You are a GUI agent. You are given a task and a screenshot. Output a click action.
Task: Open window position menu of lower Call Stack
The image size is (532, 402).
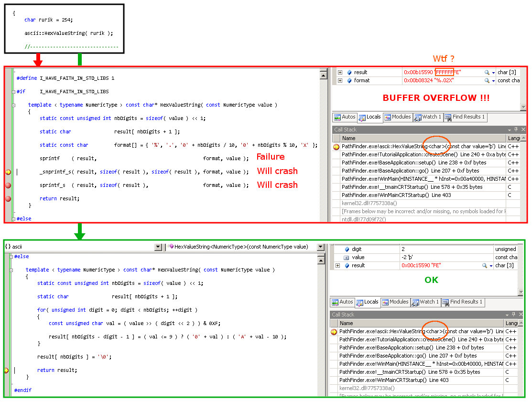point(507,315)
